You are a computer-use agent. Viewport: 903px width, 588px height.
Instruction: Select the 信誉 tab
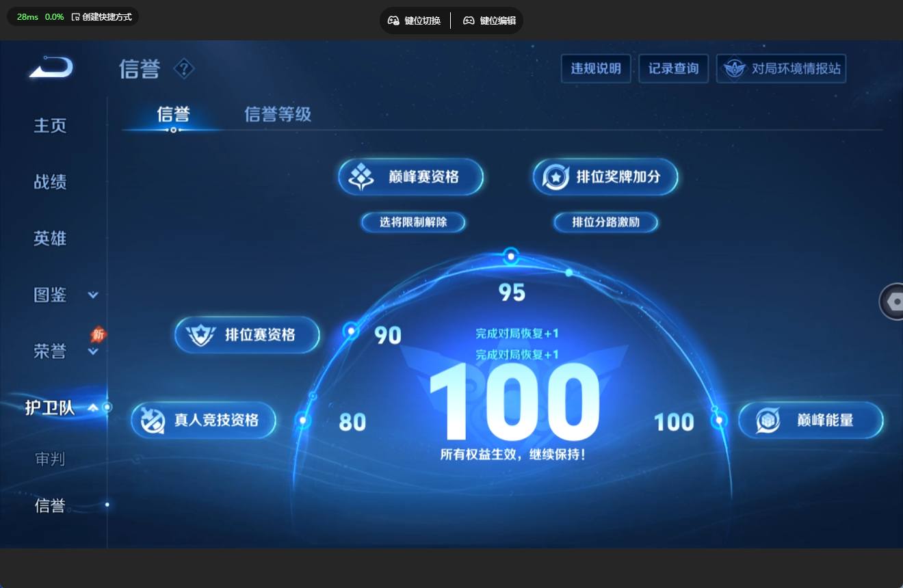(173, 114)
